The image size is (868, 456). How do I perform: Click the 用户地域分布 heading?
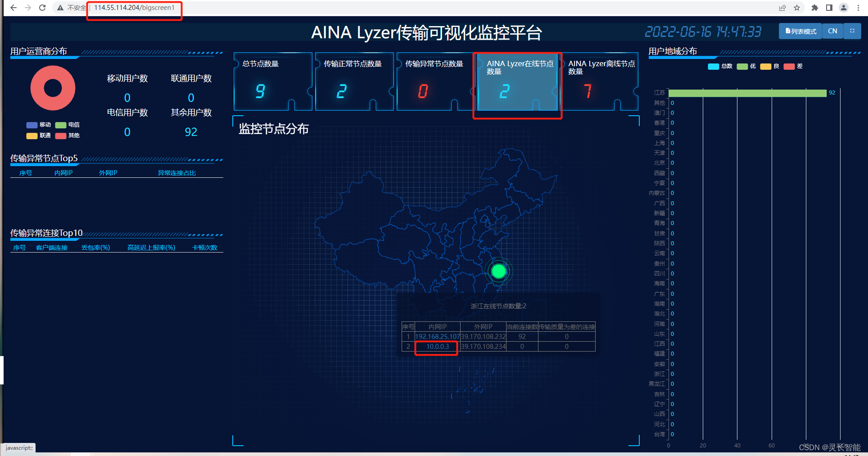[673, 51]
